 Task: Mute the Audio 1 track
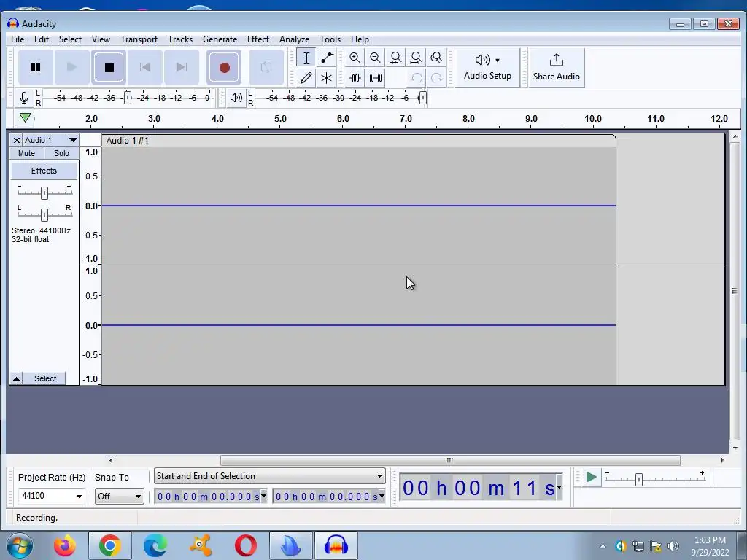click(27, 153)
